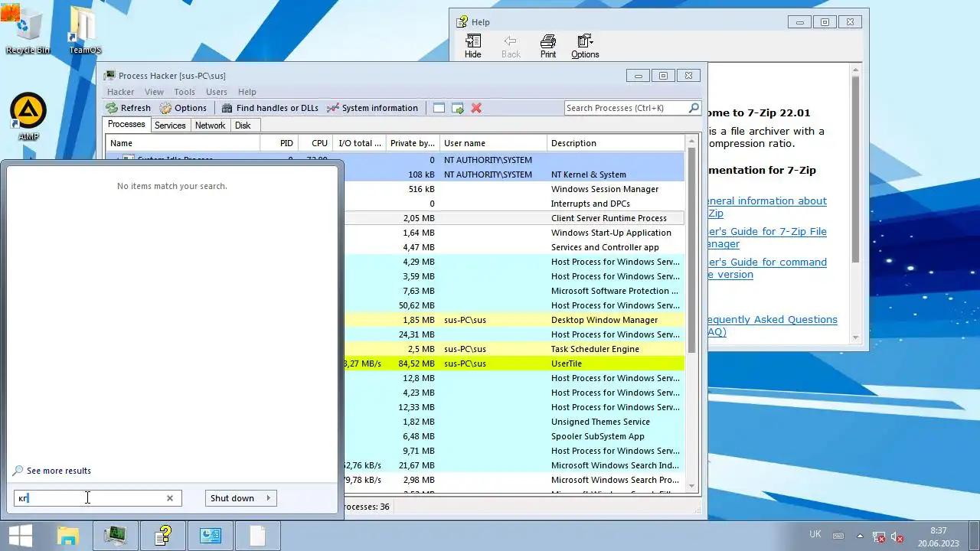980x551 pixels.
Task: Click the Find window and thread icon
Action: (x=458, y=108)
